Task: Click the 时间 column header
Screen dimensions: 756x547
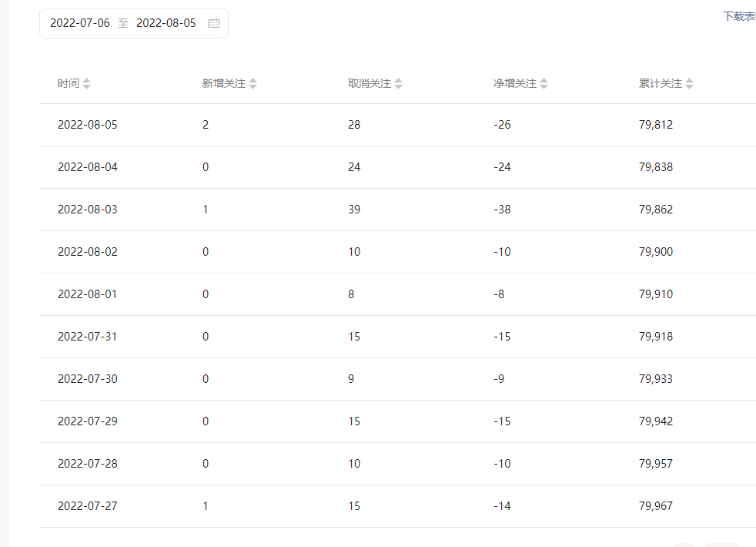Action: pyautogui.click(x=68, y=83)
